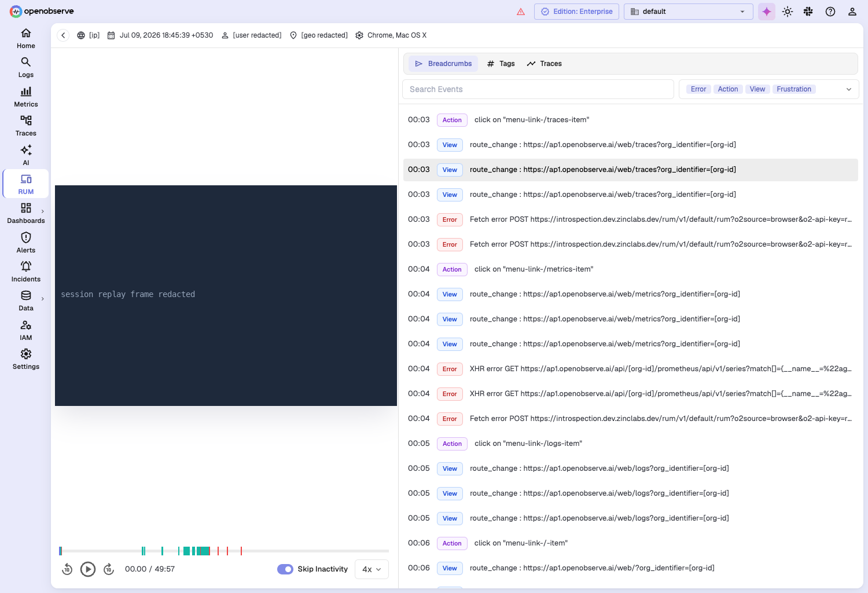This screenshot has height=593, width=868.
Task: Open Dashboards from sidebar
Action: tap(25, 214)
